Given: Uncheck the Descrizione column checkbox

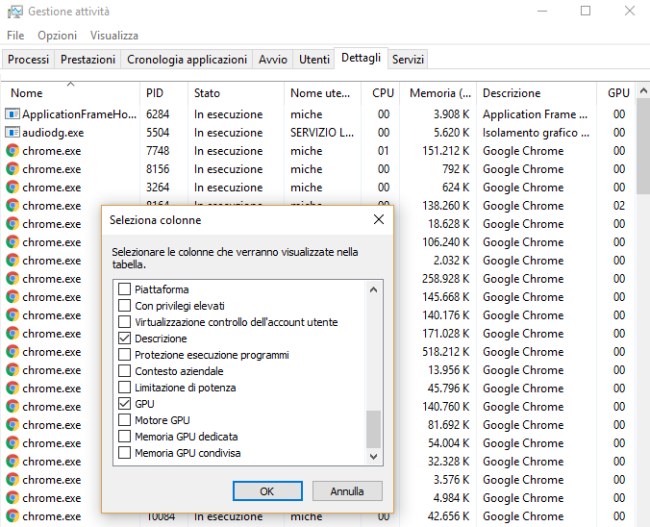Looking at the screenshot, I should (125, 339).
